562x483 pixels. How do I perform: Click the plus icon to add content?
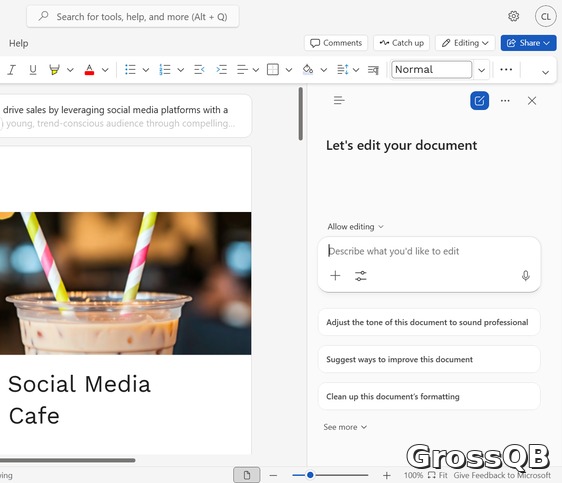(335, 276)
